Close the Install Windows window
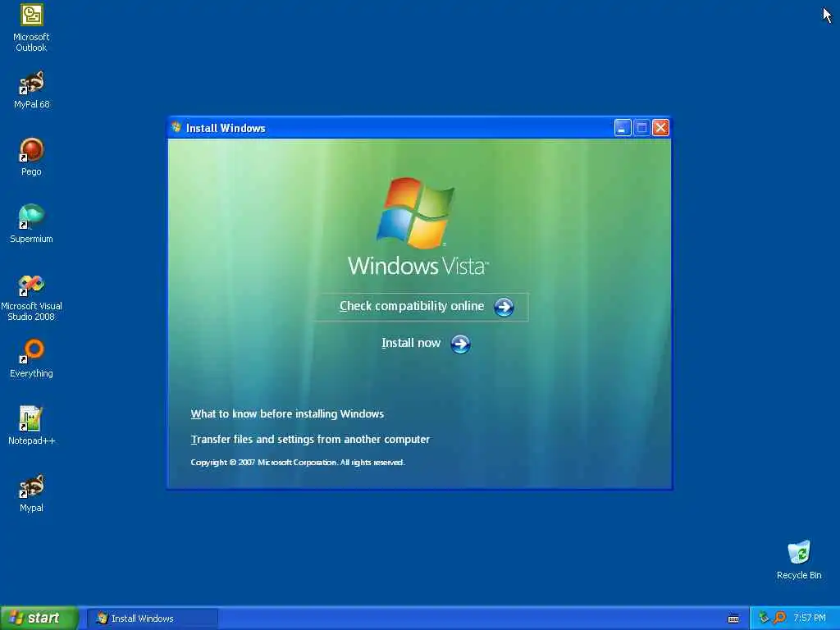This screenshot has height=630, width=840. point(660,127)
